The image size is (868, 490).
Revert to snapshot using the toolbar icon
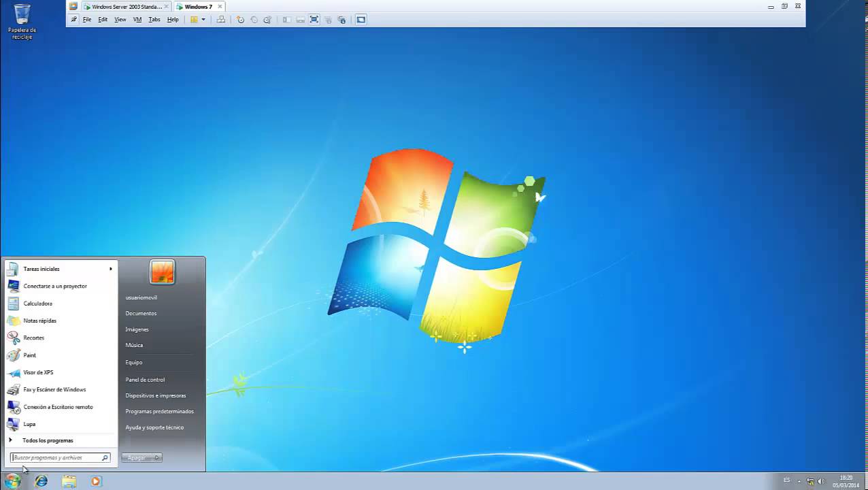[x=254, y=20]
